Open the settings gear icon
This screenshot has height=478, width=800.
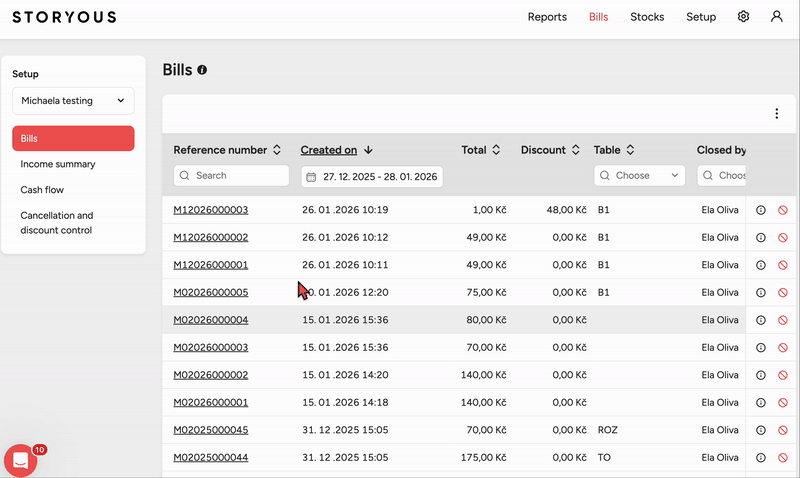pyautogui.click(x=743, y=17)
